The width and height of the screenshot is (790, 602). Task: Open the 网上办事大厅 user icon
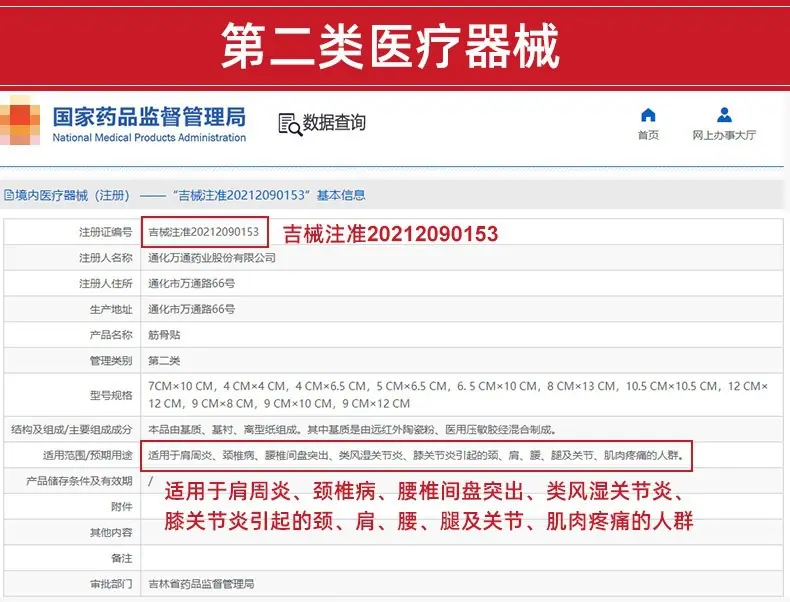[724, 115]
